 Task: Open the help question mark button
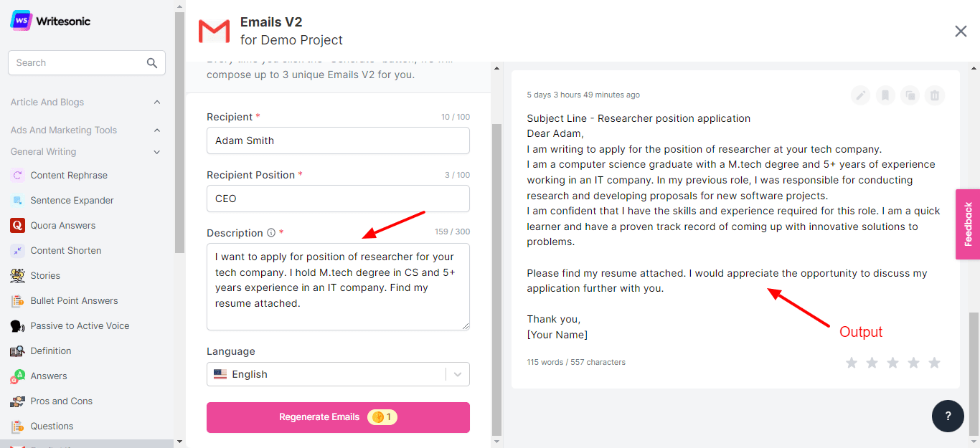coord(948,416)
